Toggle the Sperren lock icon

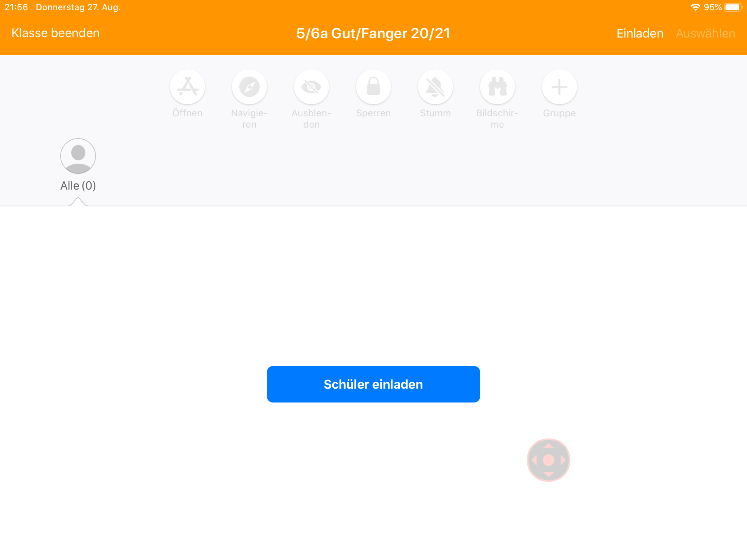click(373, 87)
